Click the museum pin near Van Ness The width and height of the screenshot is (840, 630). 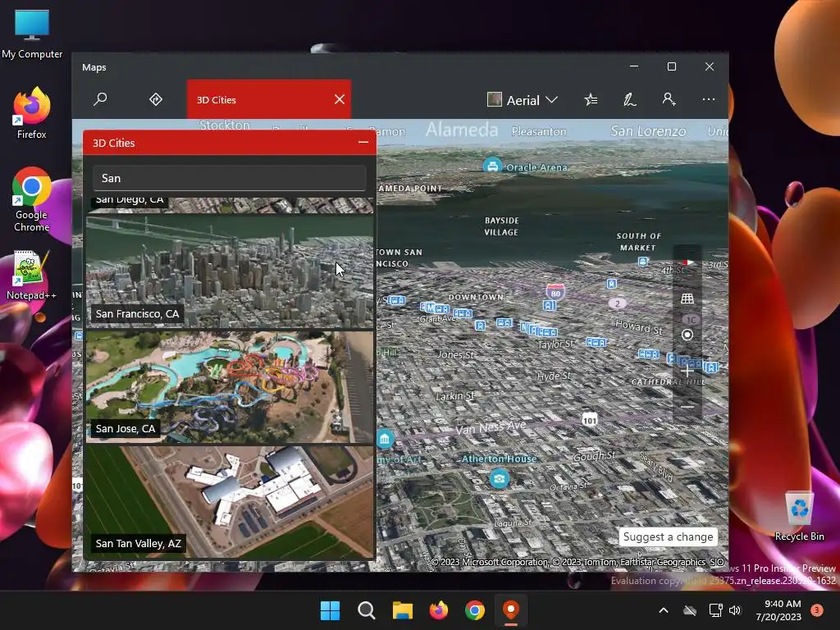pos(385,440)
